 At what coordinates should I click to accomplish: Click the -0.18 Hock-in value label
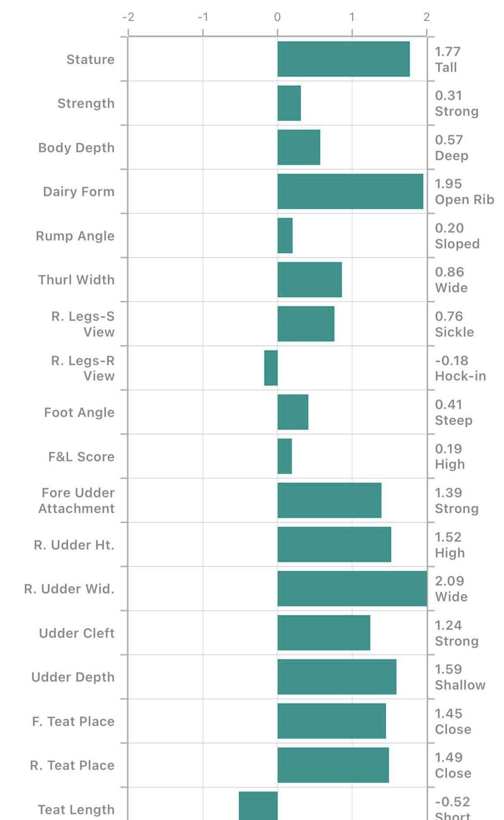[x=460, y=368]
